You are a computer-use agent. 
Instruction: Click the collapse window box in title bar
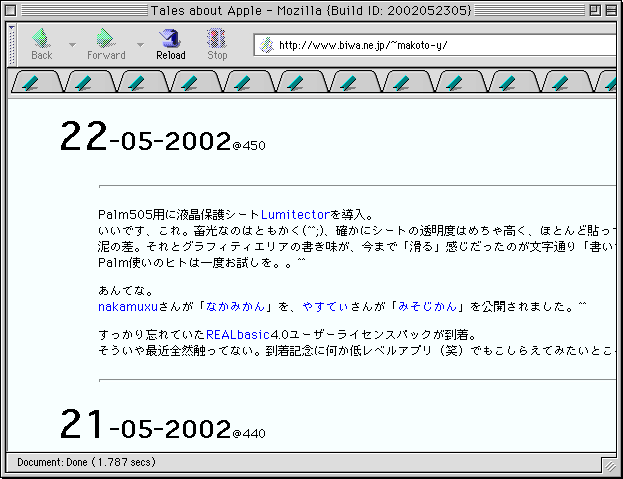point(609,10)
